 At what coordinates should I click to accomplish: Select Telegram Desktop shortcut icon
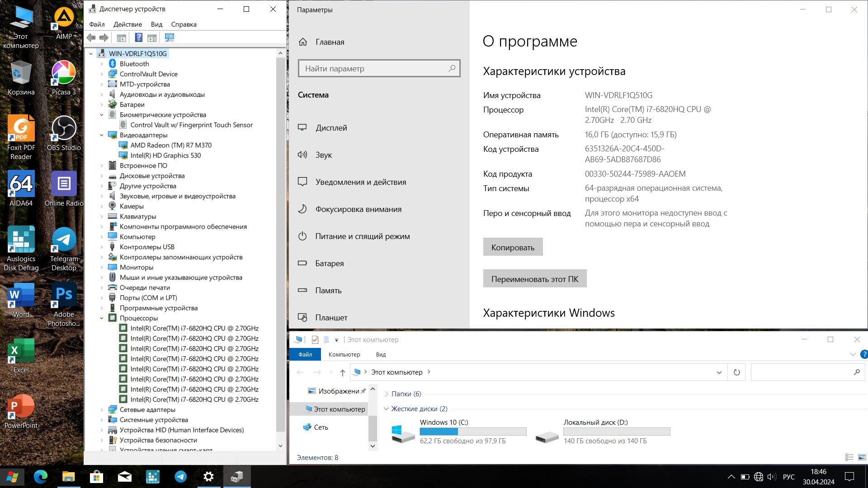point(64,249)
